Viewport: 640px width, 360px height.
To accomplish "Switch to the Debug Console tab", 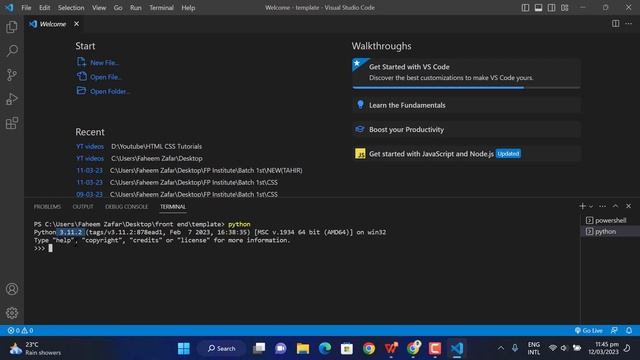I will 127,207.
